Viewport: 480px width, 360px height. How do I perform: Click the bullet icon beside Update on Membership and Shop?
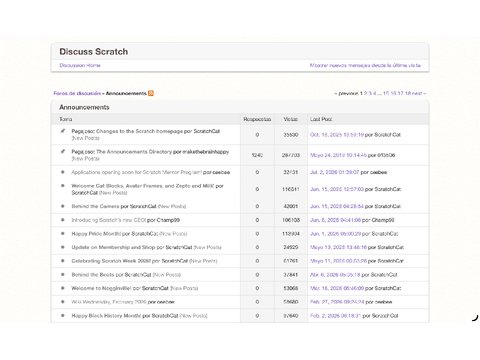(62, 247)
